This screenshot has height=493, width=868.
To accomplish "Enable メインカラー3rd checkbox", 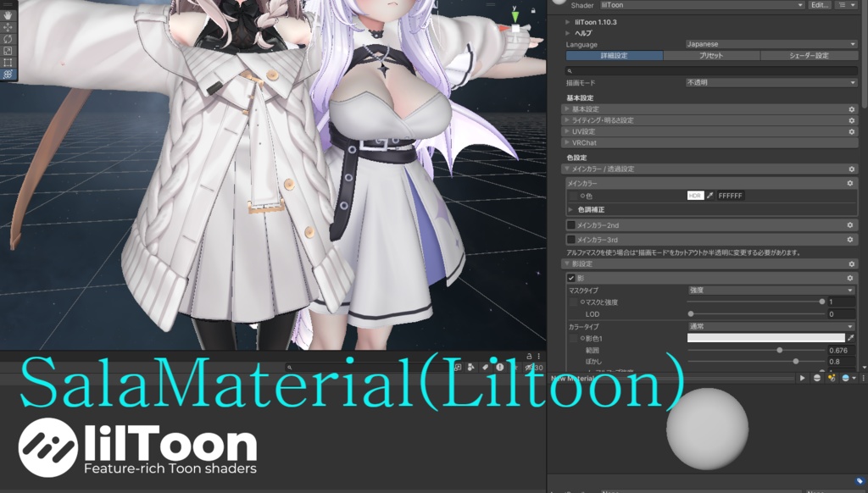I will pyautogui.click(x=571, y=240).
